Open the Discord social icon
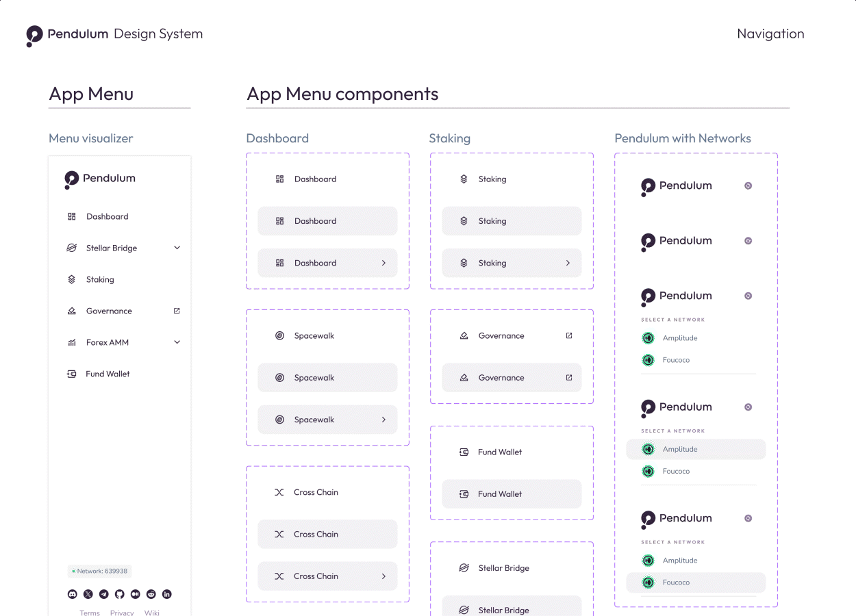 point(73,594)
